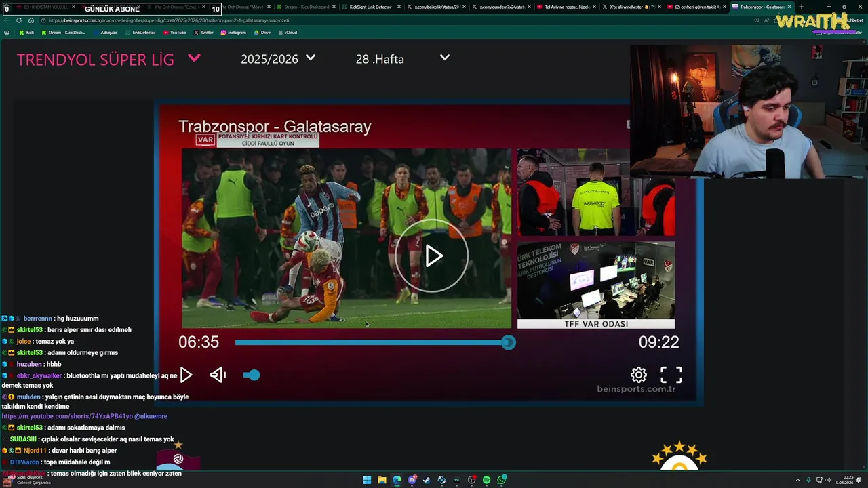Open the Twitter bookmark
The height and width of the screenshot is (488, 868).
(x=203, y=33)
